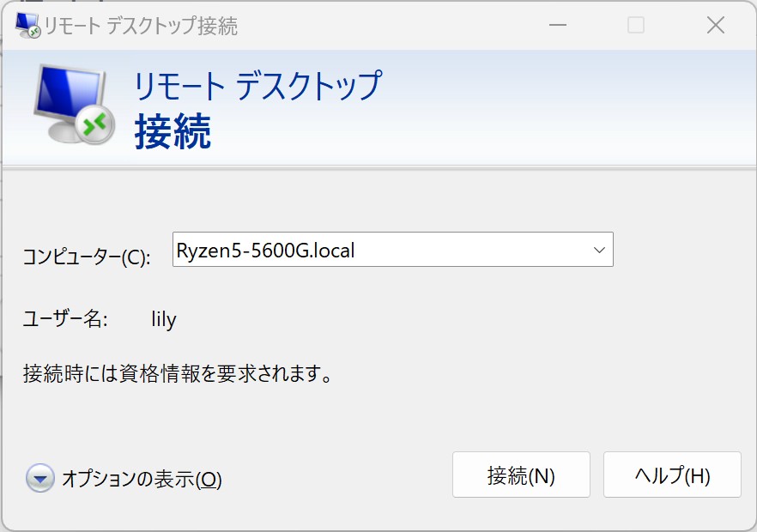Viewport: 757px width, 532px height.
Task: Click the 接続(N) connect button
Action: click(521, 475)
